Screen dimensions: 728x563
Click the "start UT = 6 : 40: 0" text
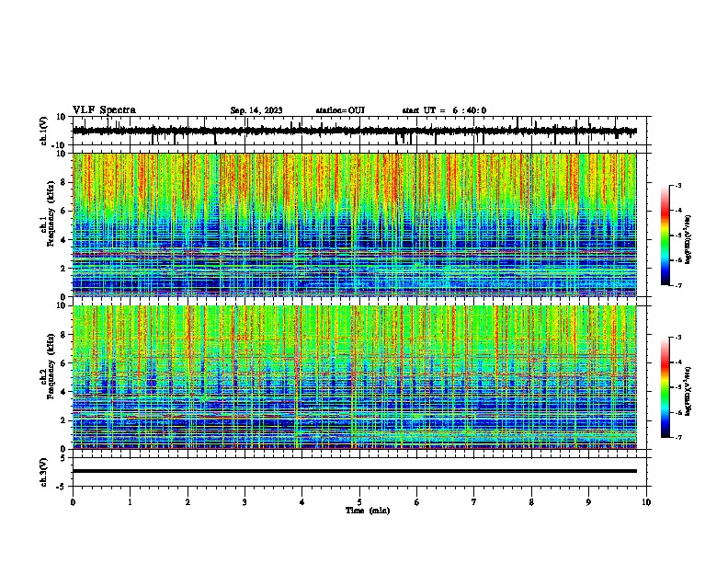point(444,110)
